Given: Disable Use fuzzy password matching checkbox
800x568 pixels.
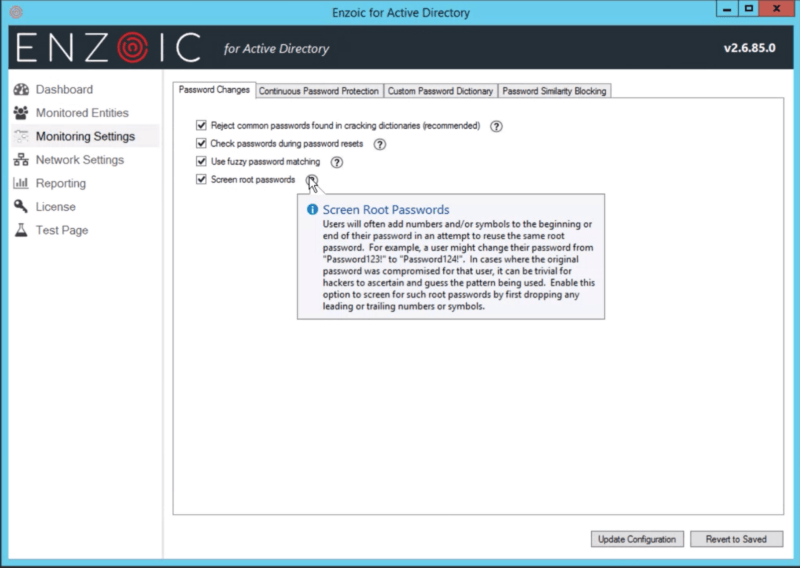Looking at the screenshot, I should pyautogui.click(x=201, y=162).
